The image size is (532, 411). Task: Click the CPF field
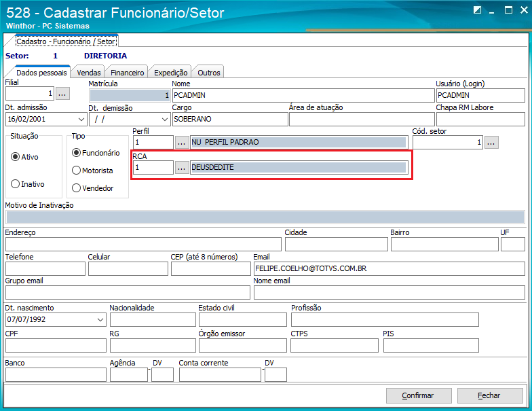(56, 345)
